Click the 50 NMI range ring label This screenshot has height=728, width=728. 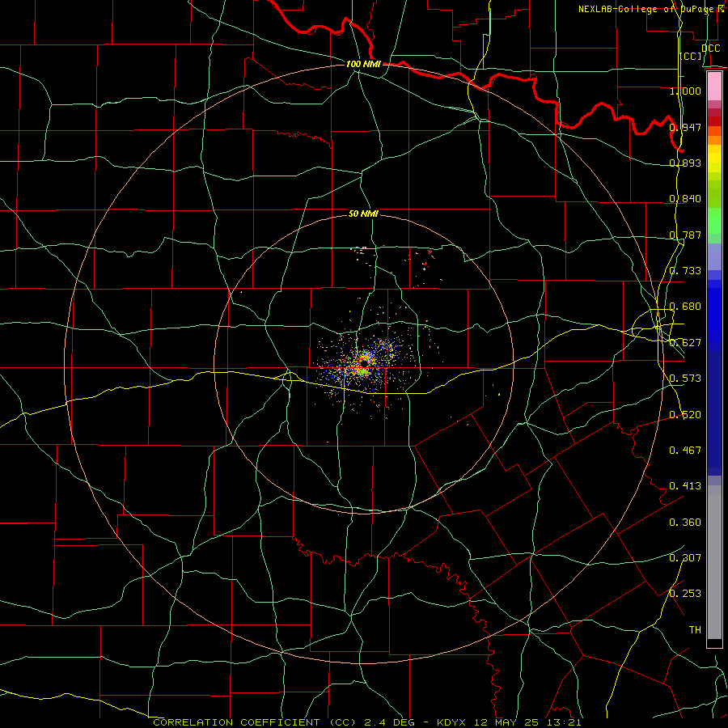[363, 214]
